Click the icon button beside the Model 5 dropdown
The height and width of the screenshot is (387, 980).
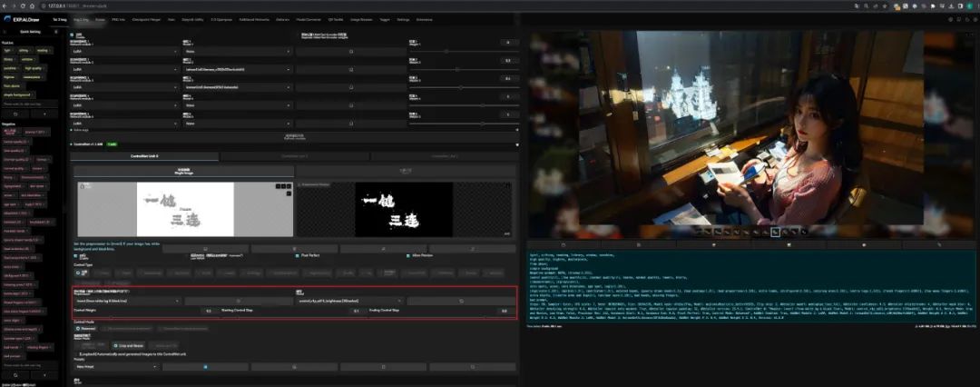click(350, 124)
